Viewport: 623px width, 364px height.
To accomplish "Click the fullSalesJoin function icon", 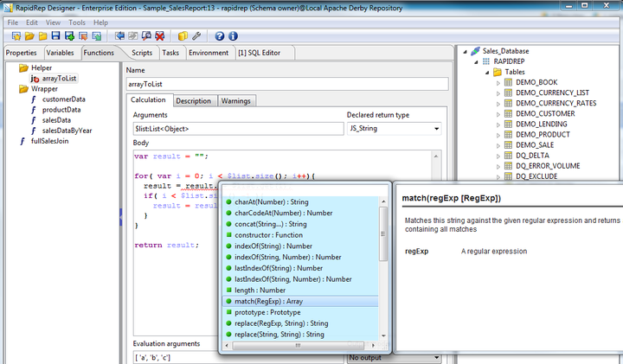I will pos(22,141).
